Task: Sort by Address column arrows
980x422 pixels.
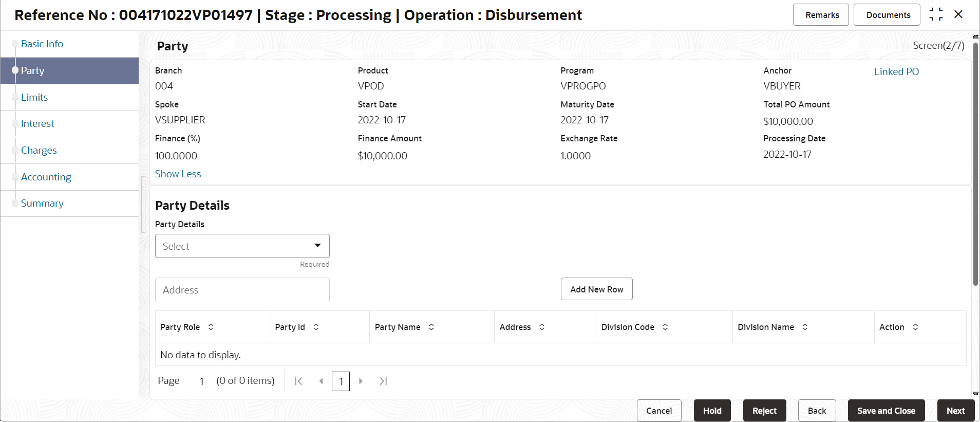Action: coord(542,327)
